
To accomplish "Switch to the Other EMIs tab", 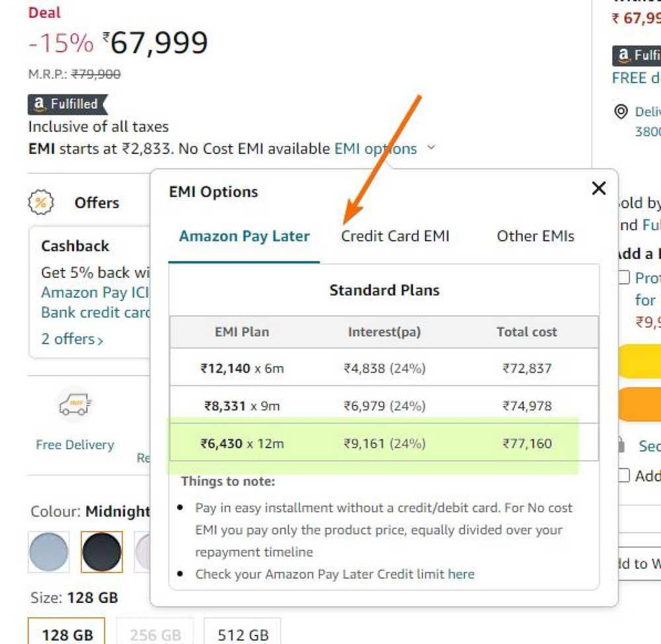I will point(535,236).
